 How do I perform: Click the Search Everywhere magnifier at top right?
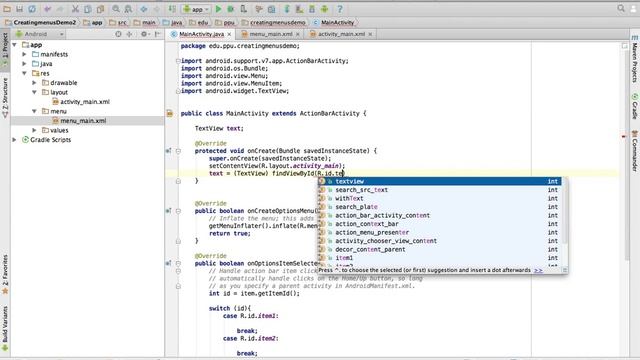tap(621, 8)
